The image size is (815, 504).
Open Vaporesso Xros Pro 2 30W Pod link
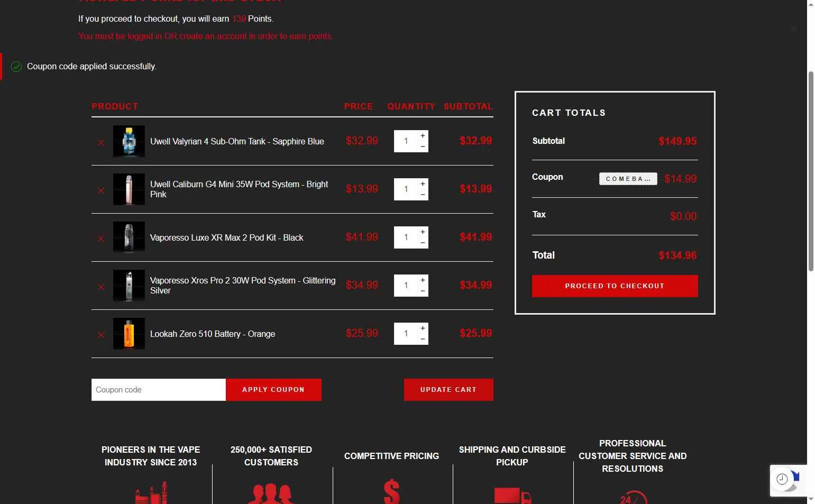click(243, 286)
